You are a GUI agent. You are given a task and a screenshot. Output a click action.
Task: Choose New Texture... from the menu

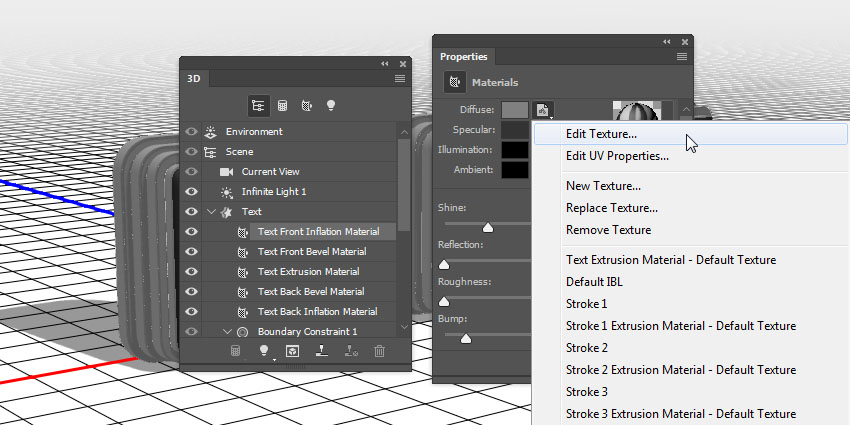(691, 186)
